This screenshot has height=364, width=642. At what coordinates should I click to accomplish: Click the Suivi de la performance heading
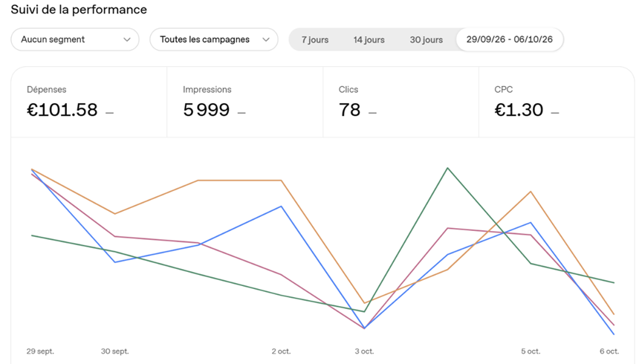tap(79, 10)
